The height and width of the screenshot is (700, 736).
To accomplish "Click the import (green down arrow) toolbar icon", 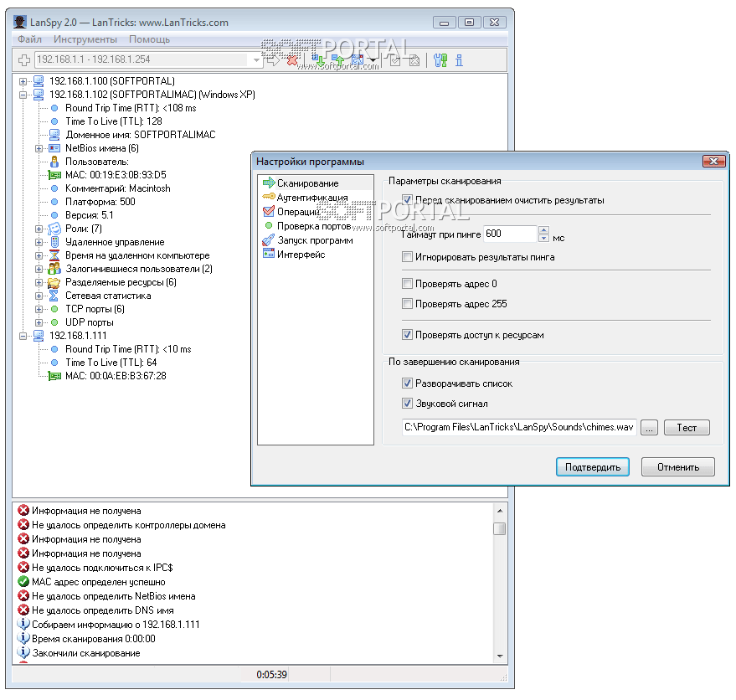I will click(319, 60).
